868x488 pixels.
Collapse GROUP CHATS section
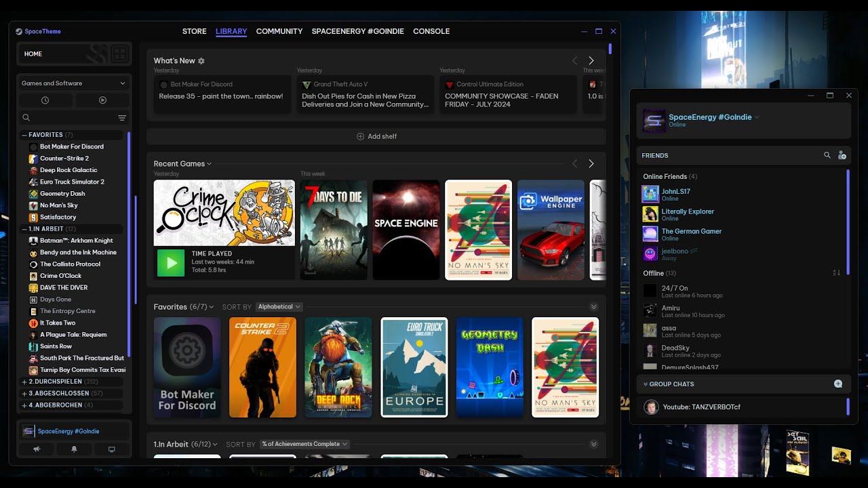pos(646,384)
